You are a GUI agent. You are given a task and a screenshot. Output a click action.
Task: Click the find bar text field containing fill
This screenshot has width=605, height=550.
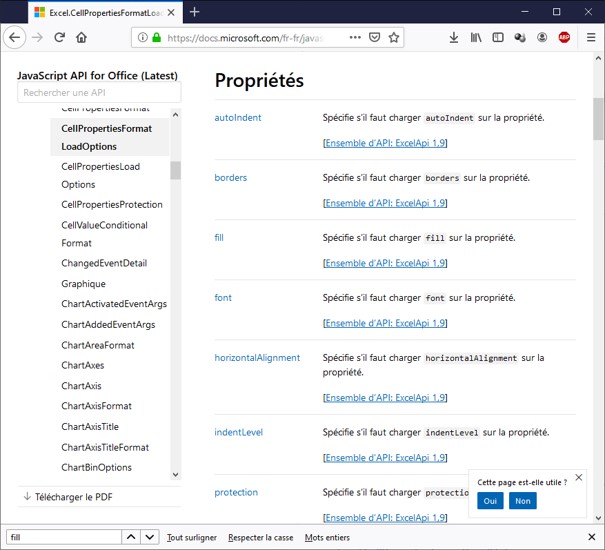64,537
